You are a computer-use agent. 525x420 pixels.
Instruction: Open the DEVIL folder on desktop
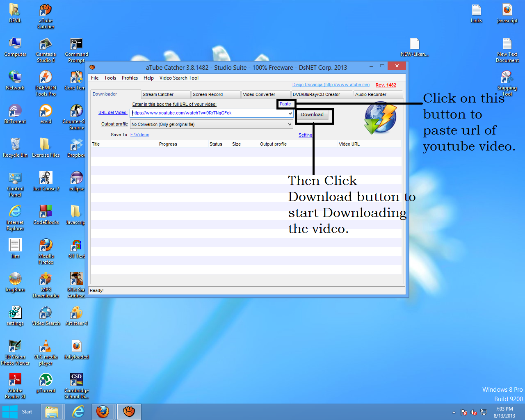click(x=15, y=14)
